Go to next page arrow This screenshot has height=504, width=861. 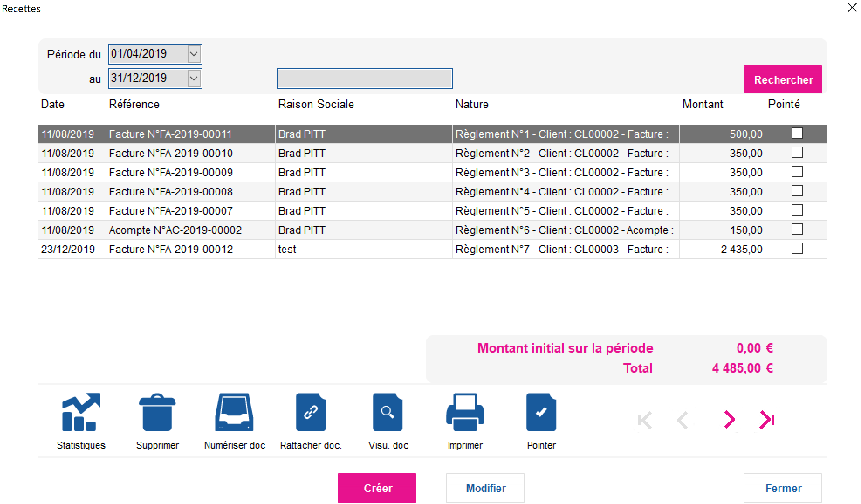[x=729, y=420]
